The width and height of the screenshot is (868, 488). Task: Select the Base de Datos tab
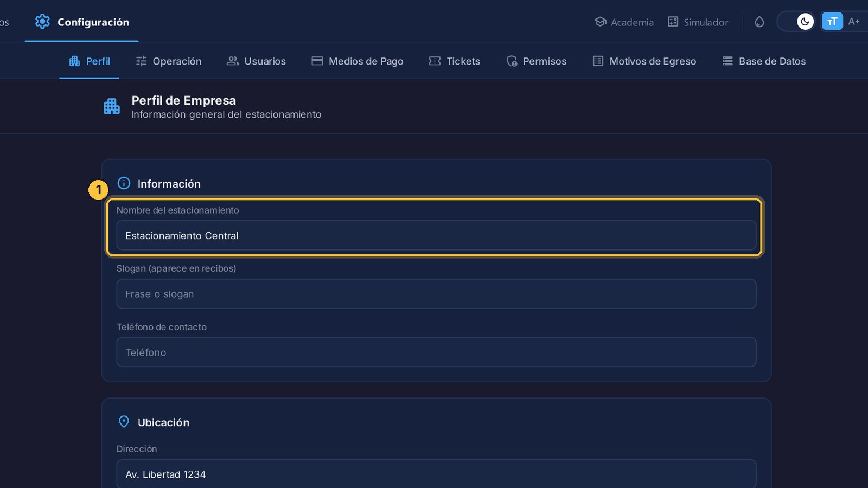(x=764, y=61)
